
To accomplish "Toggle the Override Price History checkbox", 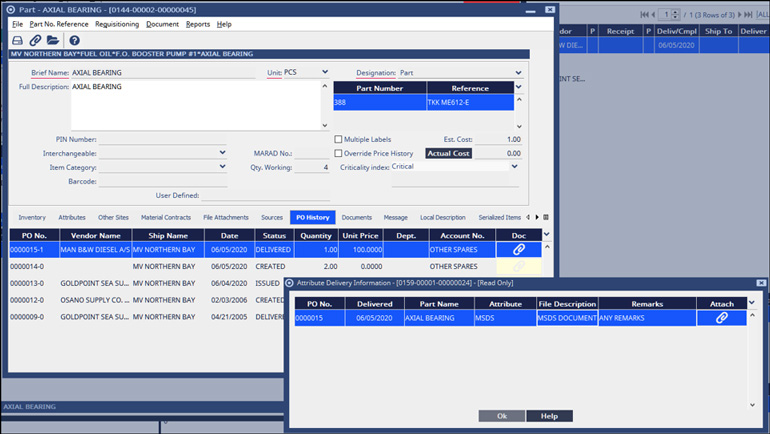I will coord(338,153).
